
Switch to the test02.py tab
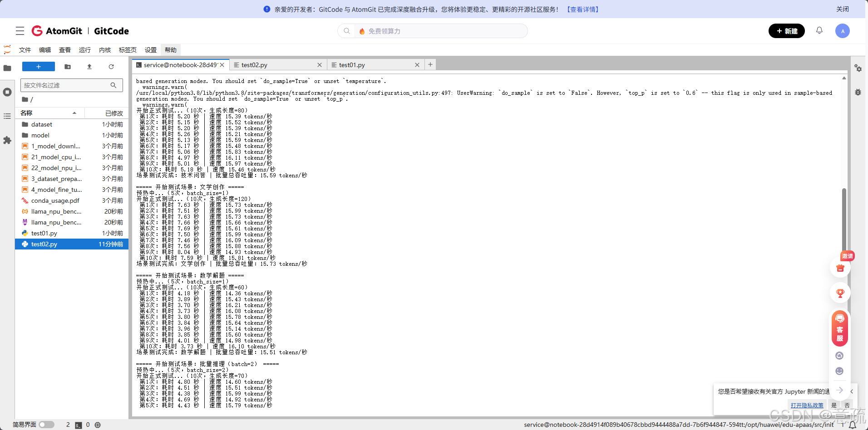tap(278, 65)
